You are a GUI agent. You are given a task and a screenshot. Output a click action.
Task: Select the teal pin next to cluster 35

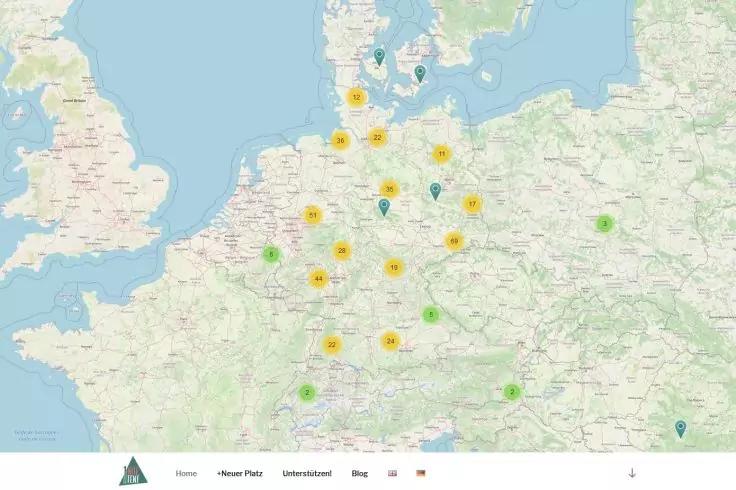tap(384, 207)
